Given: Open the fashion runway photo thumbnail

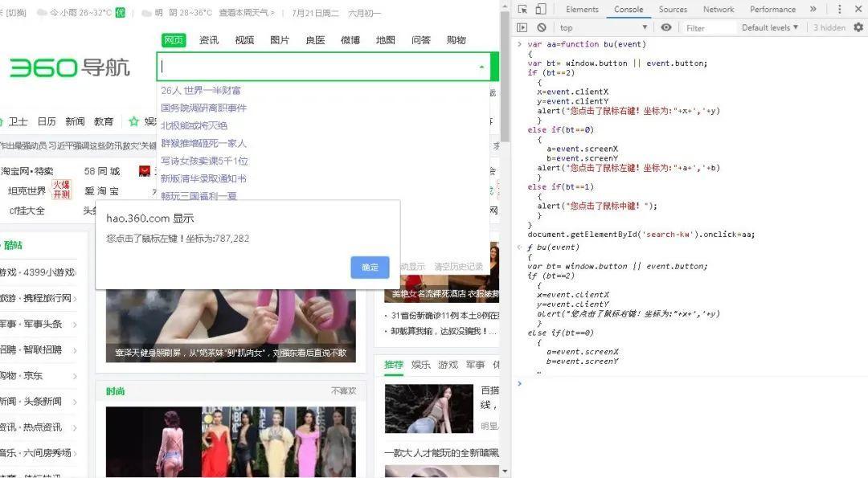Looking at the screenshot, I should tap(231, 442).
